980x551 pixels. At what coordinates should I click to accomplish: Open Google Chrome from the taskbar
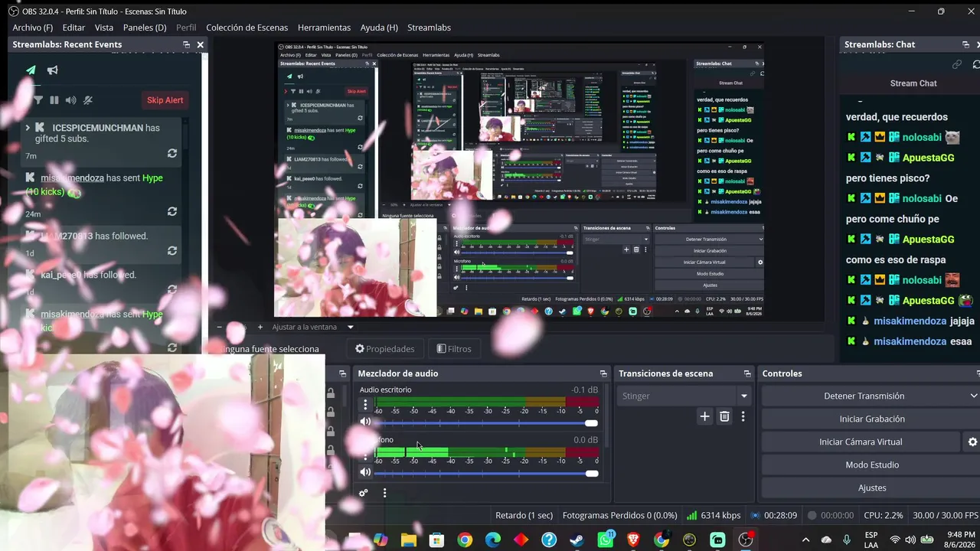click(465, 540)
